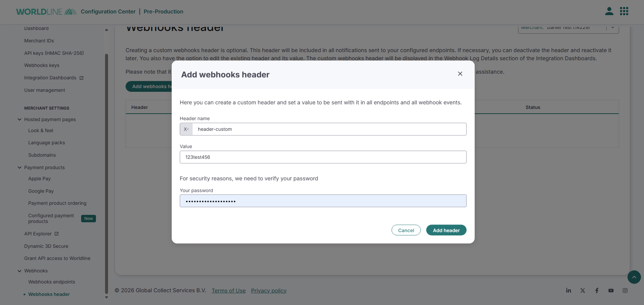Click the Header column heading
Image resolution: width=644 pixels, height=305 pixels.
pos(139,107)
